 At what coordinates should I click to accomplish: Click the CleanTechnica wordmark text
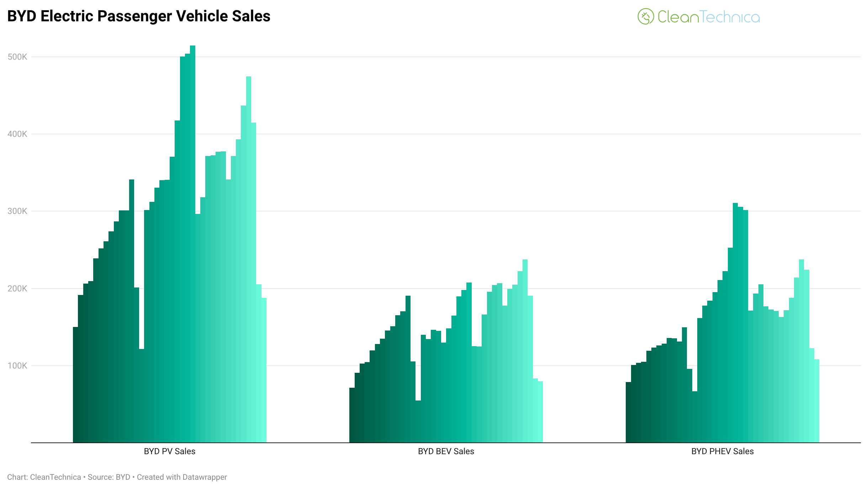click(708, 17)
